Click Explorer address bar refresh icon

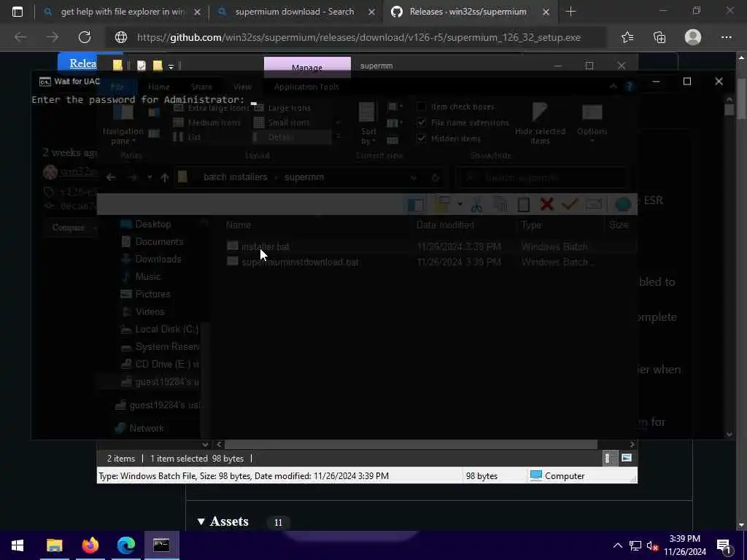[435, 178]
